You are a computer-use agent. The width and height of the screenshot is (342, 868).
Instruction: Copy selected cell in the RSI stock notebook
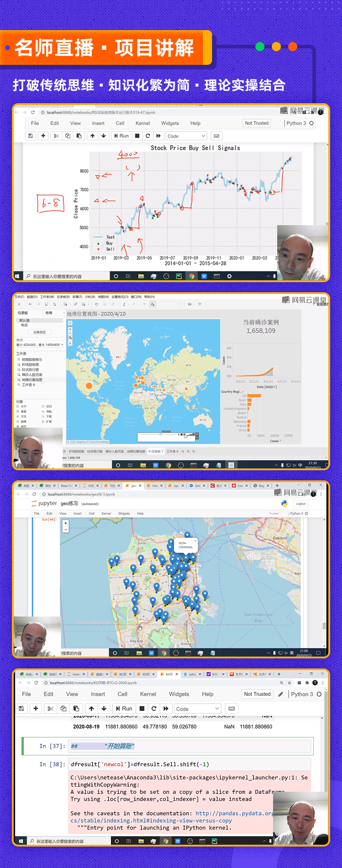pyautogui.click(x=67, y=136)
